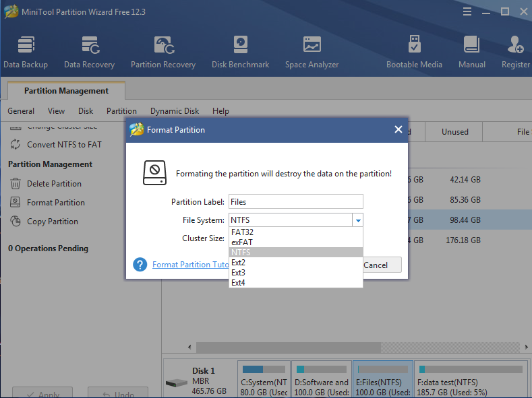Launch Data Recovery from toolbar

pos(90,52)
